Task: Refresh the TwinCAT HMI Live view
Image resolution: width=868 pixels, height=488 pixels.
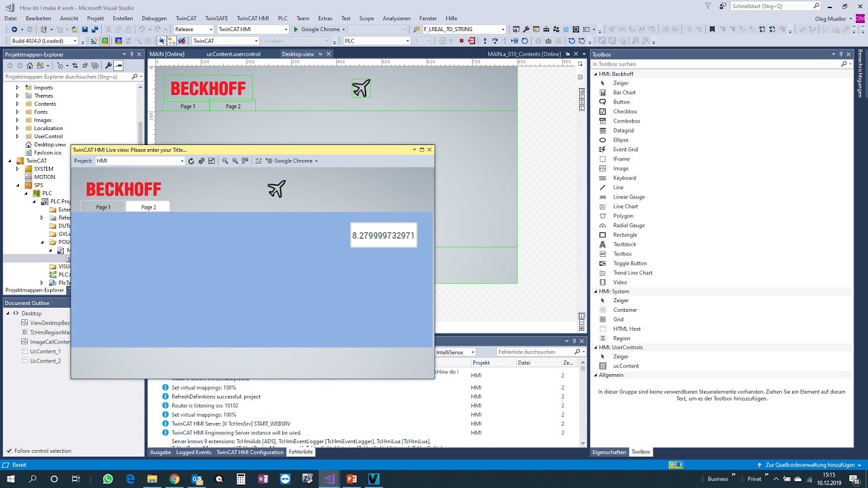Action: (191, 161)
